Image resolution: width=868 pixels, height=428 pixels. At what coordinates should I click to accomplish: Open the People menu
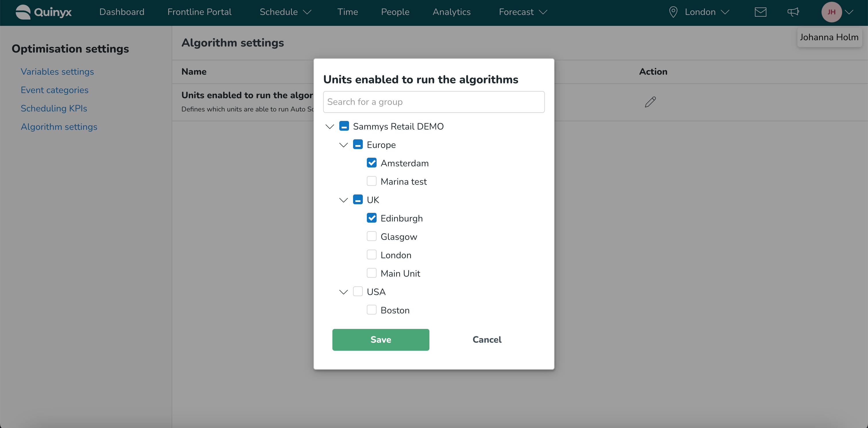coord(395,12)
